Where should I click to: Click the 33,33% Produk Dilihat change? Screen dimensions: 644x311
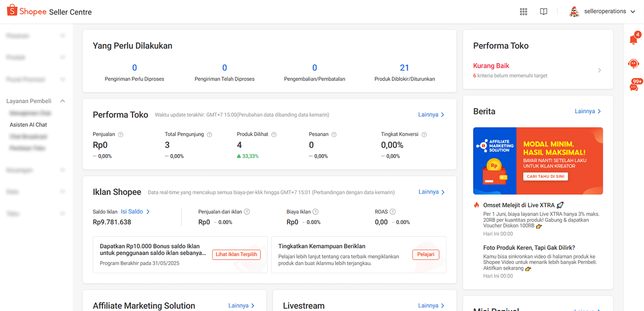point(248,156)
